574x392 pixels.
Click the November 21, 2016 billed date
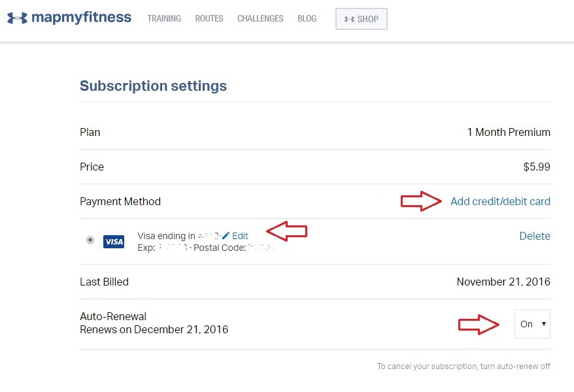pyautogui.click(x=503, y=282)
